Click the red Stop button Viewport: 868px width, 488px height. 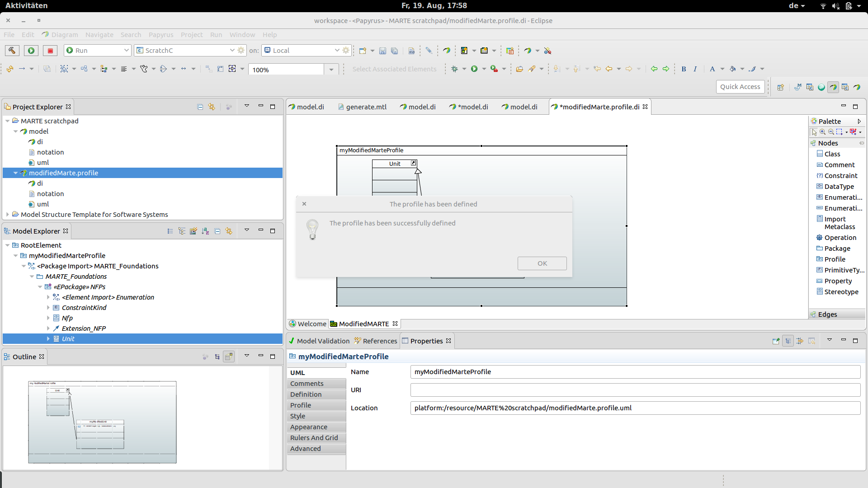(50, 51)
